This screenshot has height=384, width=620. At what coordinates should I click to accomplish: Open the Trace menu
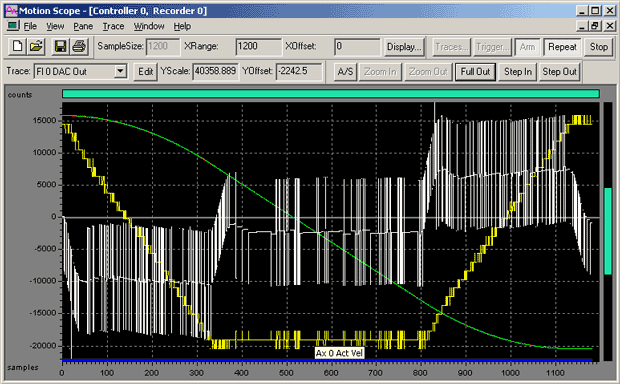[x=113, y=26]
